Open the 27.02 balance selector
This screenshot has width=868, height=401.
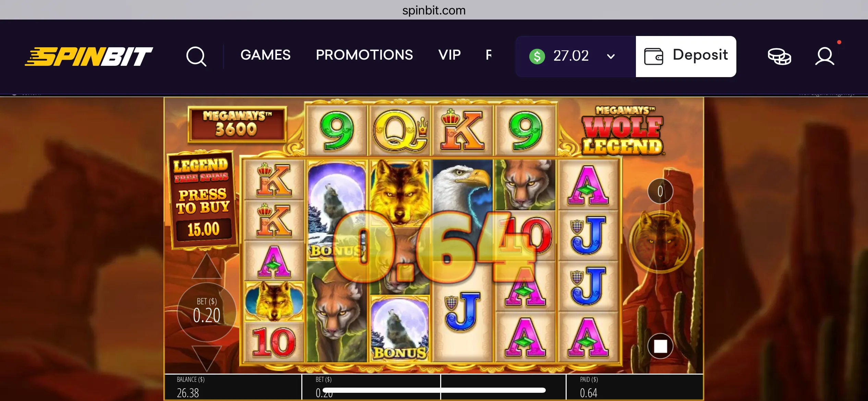click(576, 56)
